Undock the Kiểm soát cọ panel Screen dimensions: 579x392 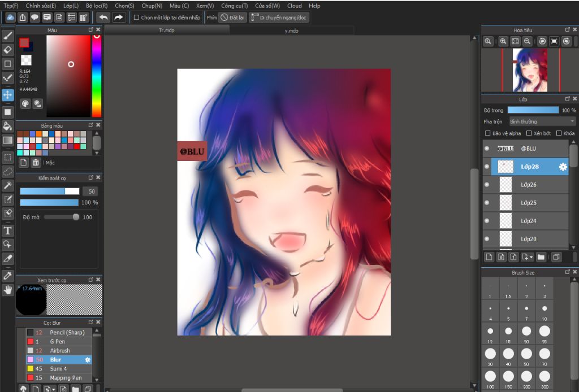click(91, 177)
